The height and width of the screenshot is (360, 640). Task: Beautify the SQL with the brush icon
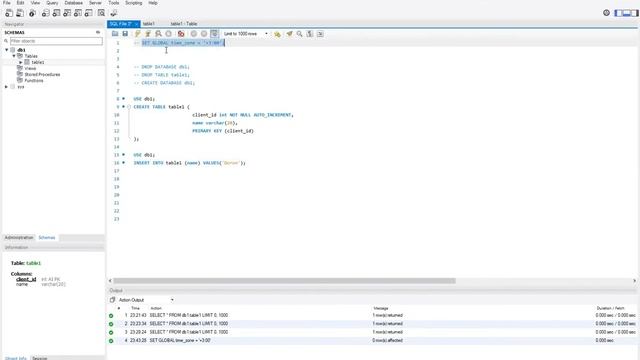(289, 34)
